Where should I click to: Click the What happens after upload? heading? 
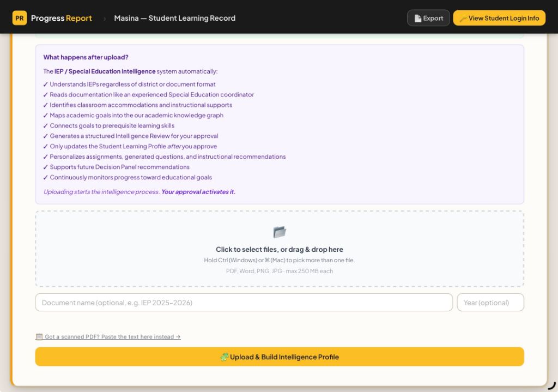pos(86,57)
